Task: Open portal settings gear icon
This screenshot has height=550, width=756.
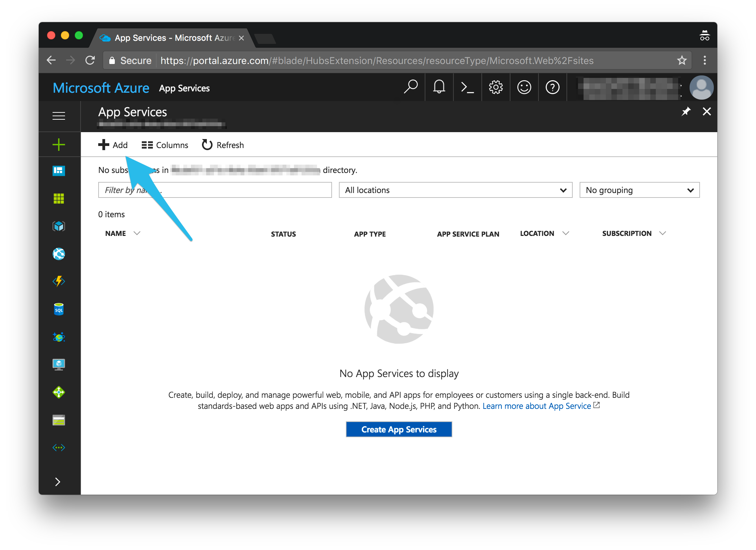Action: tap(496, 87)
